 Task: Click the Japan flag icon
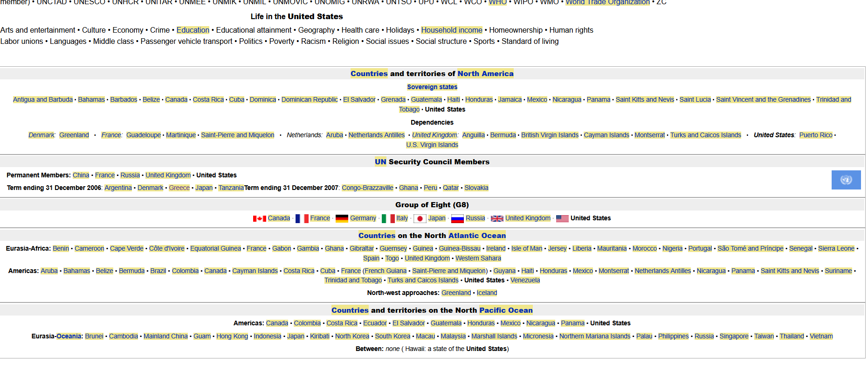pyautogui.click(x=420, y=218)
